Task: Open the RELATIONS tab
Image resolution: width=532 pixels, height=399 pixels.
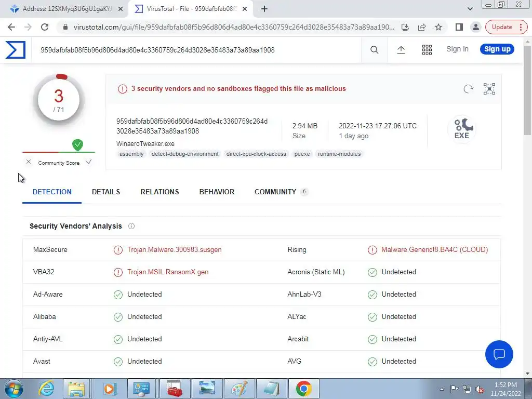Action: coord(159,192)
